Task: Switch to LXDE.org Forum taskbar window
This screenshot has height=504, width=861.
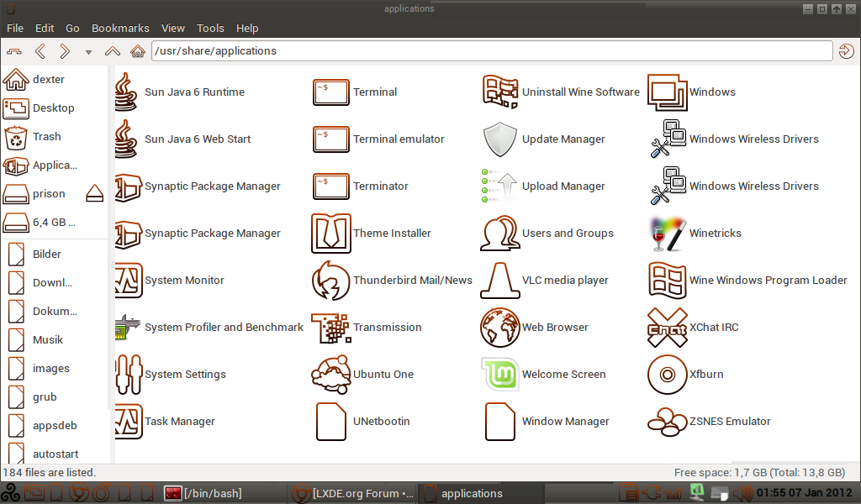Action: (x=353, y=493)
